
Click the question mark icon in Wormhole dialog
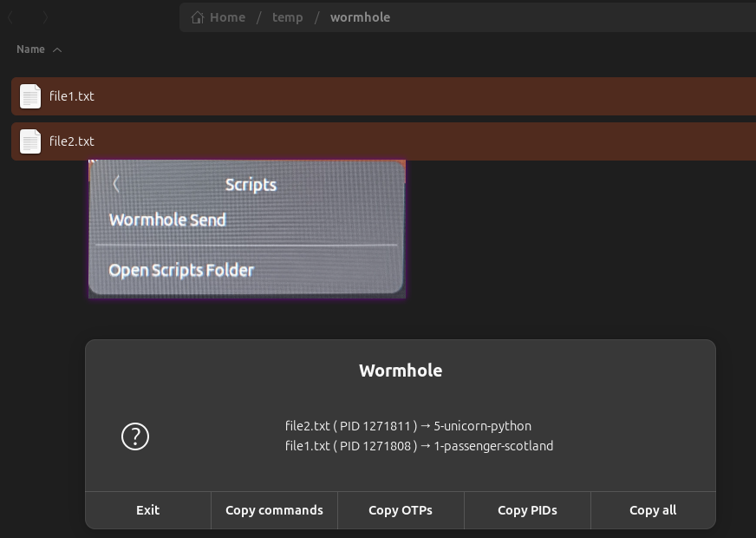(x=134, y=436)
